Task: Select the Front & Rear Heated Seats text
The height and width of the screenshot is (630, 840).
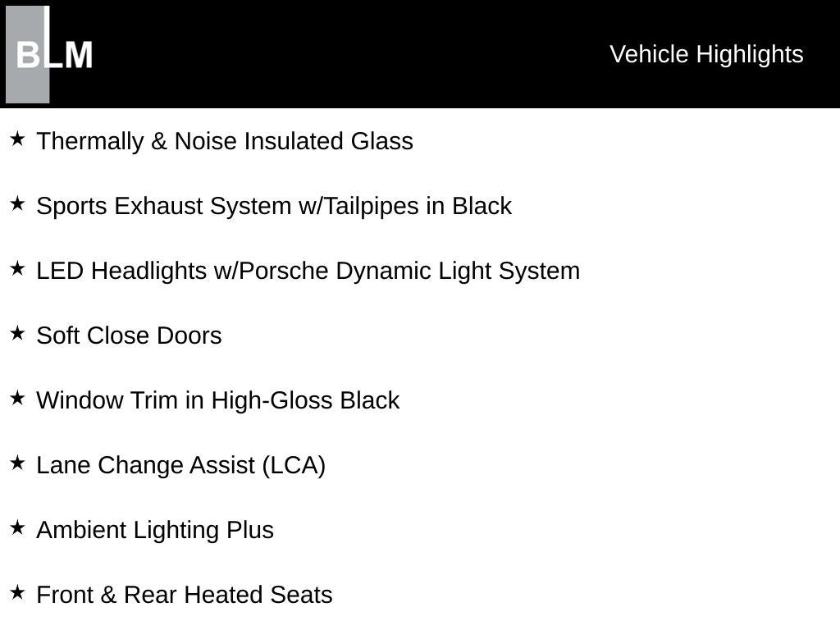Action: point(185,595)
